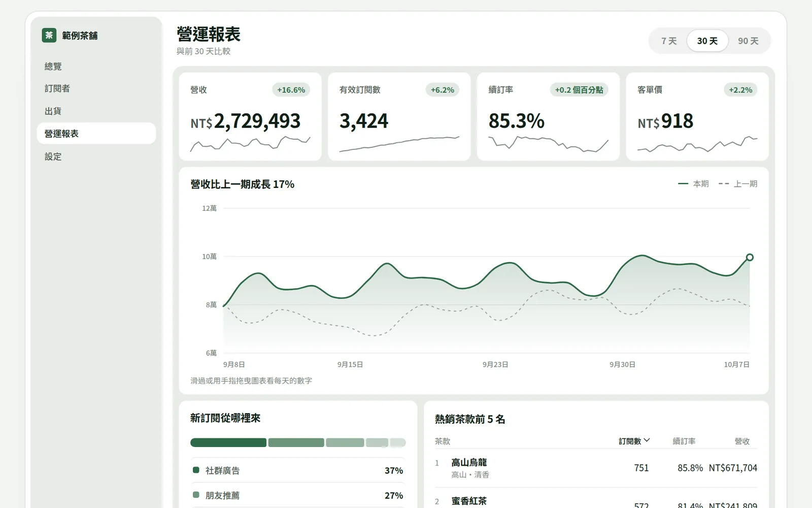Sort table by 訂閱數 column chevron
Viewport: 812px width, 508px height.
(x=647, y=440)
